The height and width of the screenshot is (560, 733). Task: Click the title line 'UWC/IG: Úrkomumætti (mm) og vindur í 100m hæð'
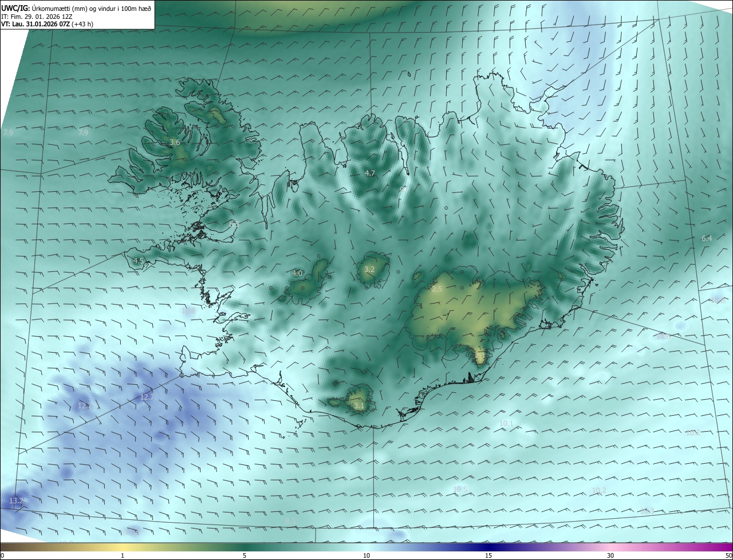(76, 7)
